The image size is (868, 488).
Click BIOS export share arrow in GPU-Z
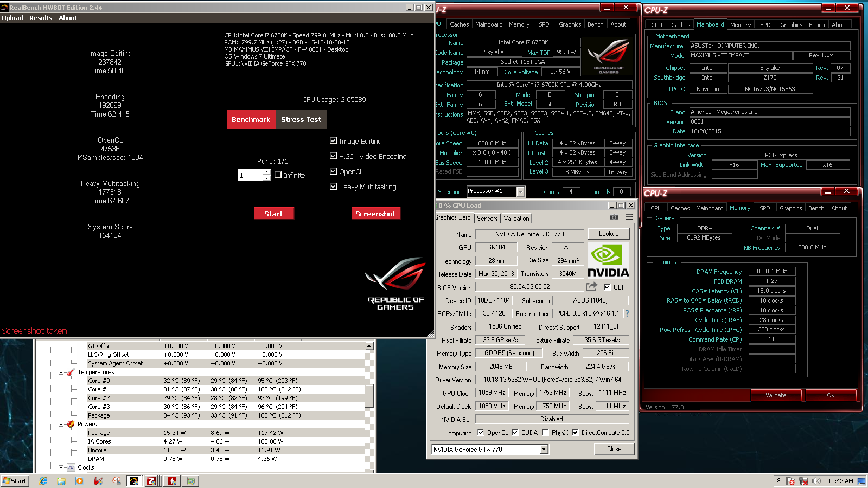pos(591,286)
